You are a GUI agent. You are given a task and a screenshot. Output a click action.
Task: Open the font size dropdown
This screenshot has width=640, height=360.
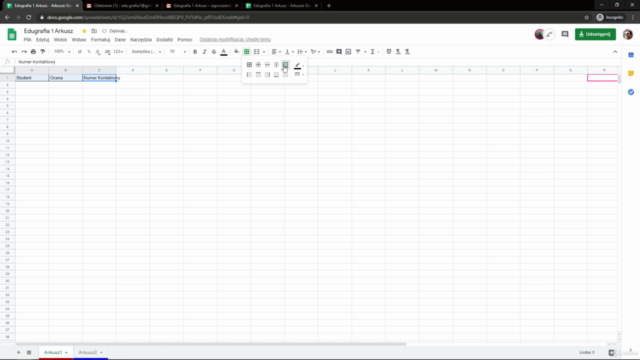tap(178, 52)
